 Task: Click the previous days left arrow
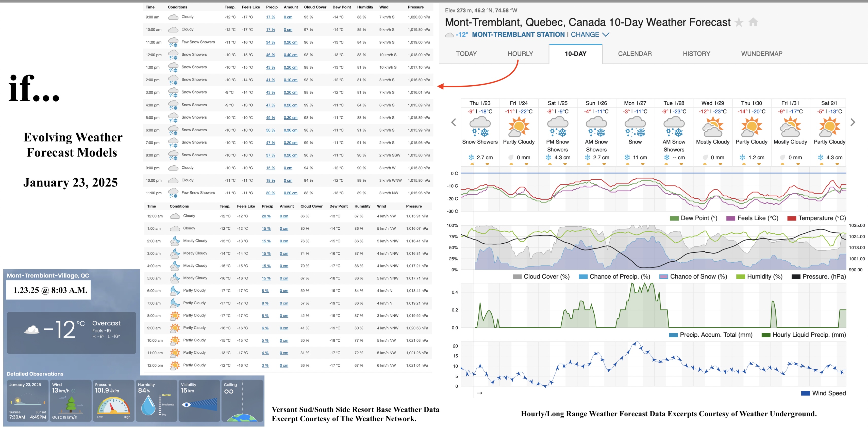coord(454,122)
